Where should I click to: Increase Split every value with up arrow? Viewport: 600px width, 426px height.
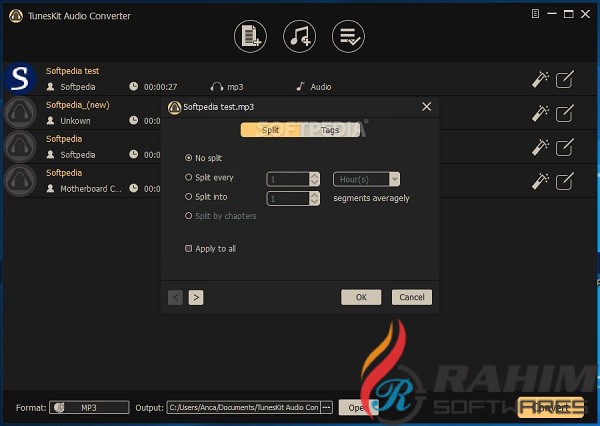click(315, 176)
